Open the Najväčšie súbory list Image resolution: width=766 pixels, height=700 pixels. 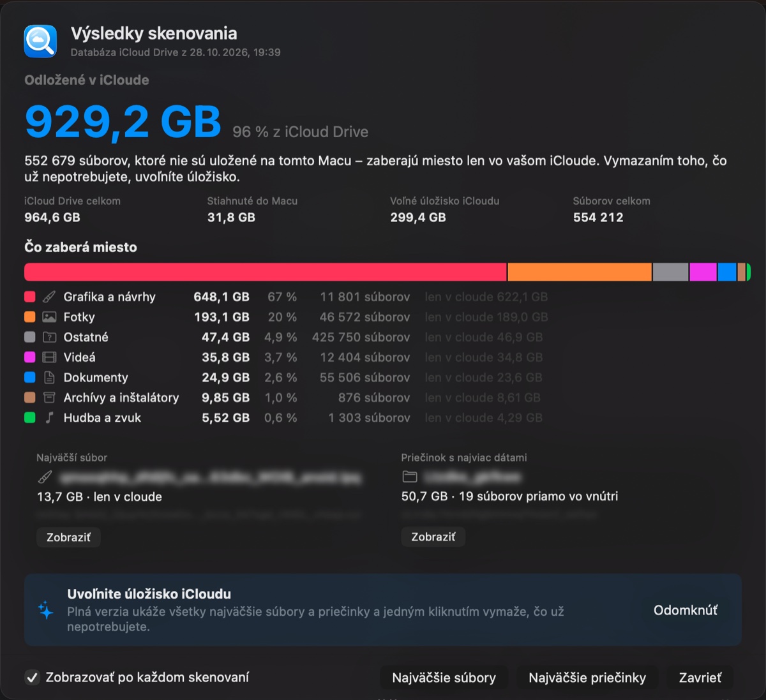click(444, 678)
